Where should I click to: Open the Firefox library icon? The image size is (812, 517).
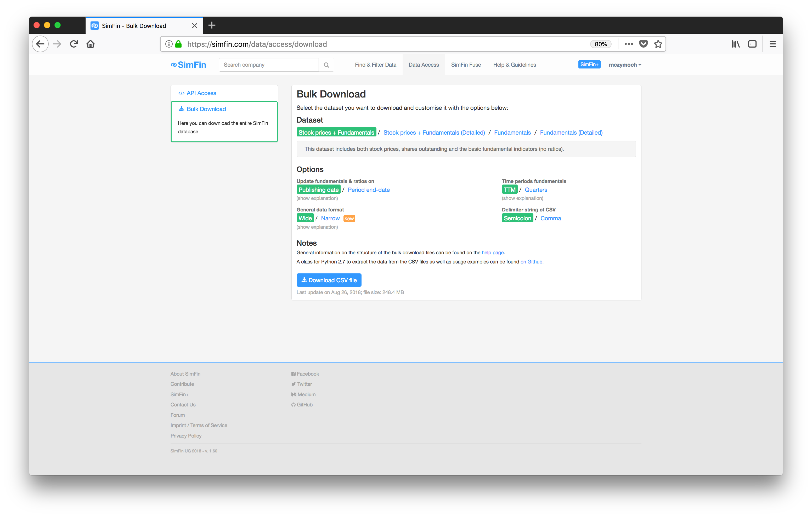(735, 44)
